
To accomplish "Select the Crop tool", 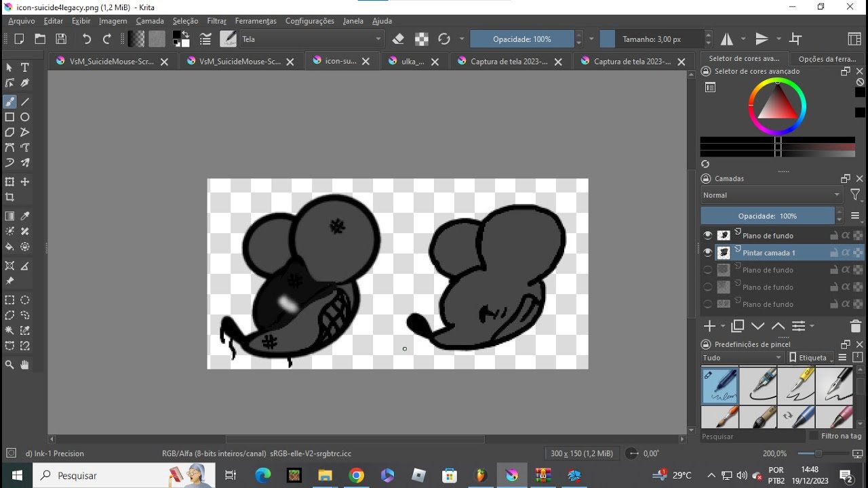I will (x=9, y=197).
